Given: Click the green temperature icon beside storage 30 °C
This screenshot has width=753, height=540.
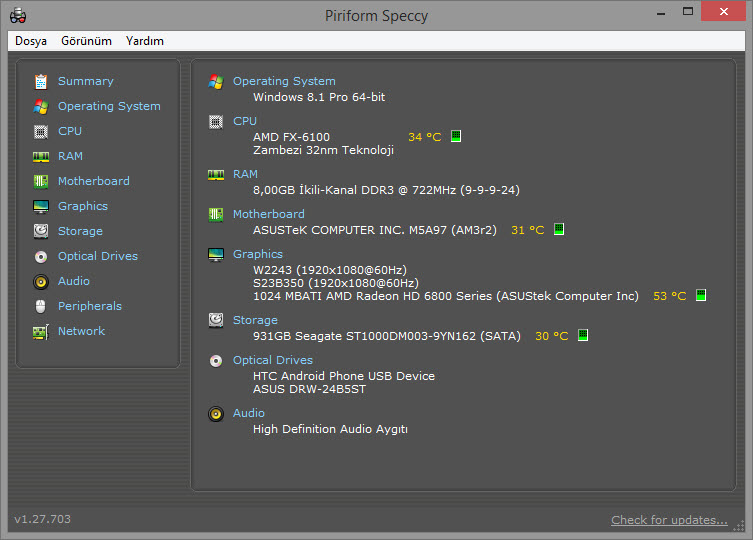Looking at the screenshot, I should coord(583,335).
